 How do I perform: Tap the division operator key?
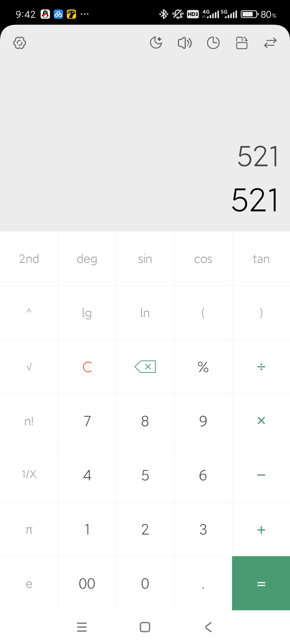point(261,366)
